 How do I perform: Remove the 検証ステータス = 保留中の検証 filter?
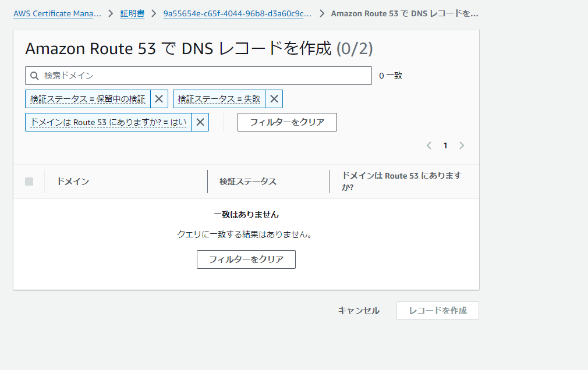159,99
